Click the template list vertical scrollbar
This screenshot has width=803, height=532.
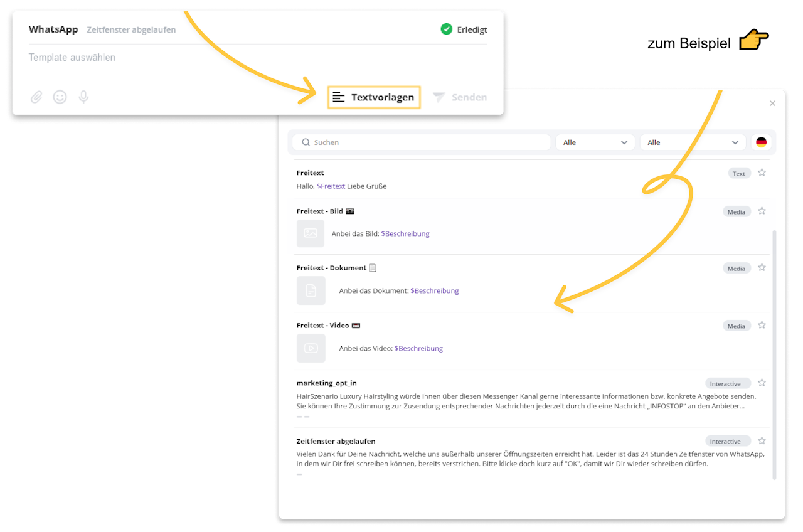tap(774, 351)
